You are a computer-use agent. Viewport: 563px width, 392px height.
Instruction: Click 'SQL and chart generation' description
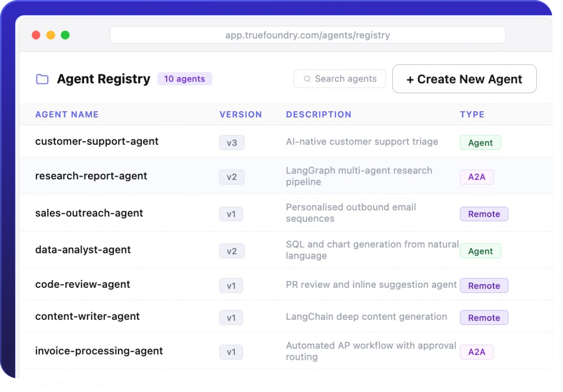(372, 250)
